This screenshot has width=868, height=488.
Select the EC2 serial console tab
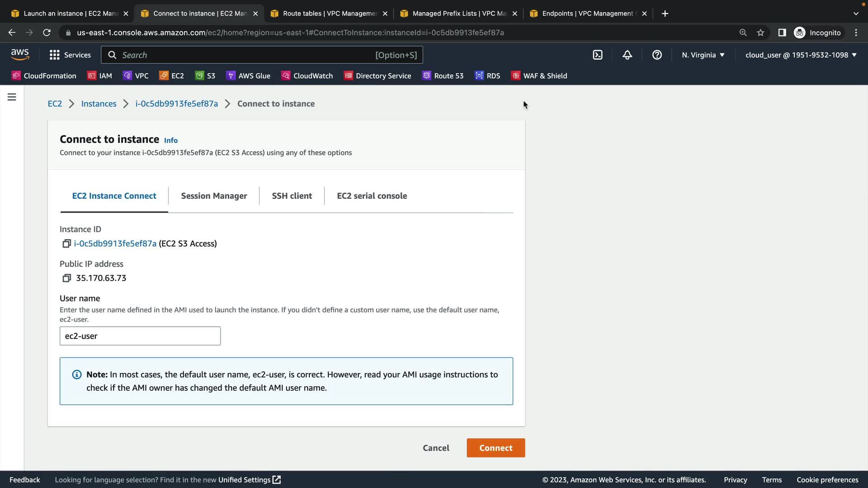372,196
